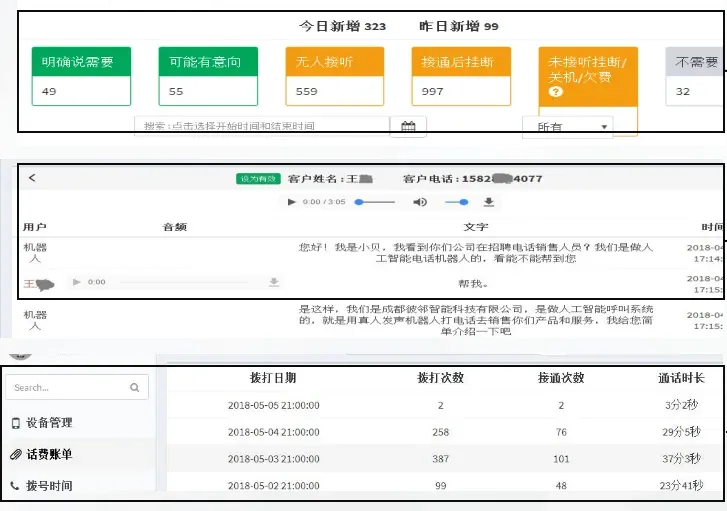Click the 29分5秒 duration cell

coord(682,432)
